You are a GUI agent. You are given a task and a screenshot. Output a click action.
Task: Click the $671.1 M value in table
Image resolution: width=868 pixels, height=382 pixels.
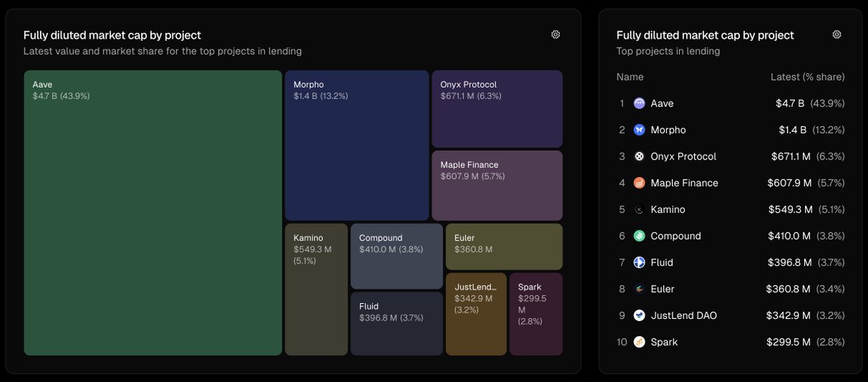point(791,157)
